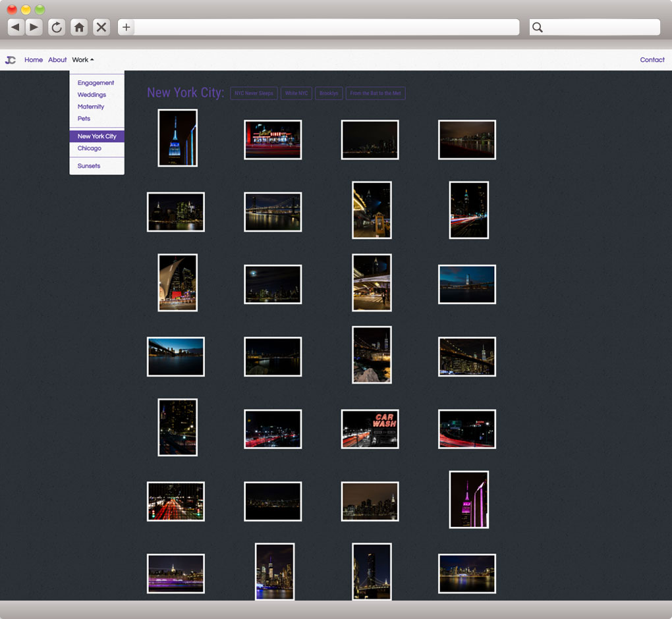Reload the page with the refresh icon

(x=57, y=27)
